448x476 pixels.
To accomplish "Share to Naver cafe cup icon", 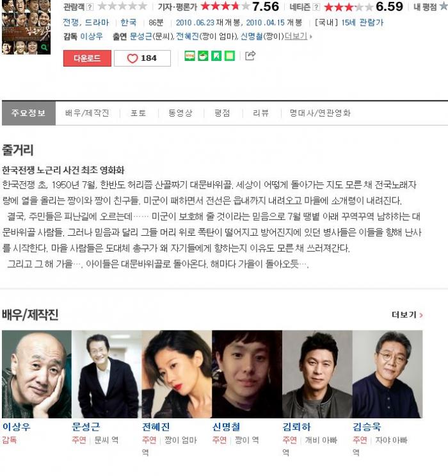I will click(x=203, y=56).
